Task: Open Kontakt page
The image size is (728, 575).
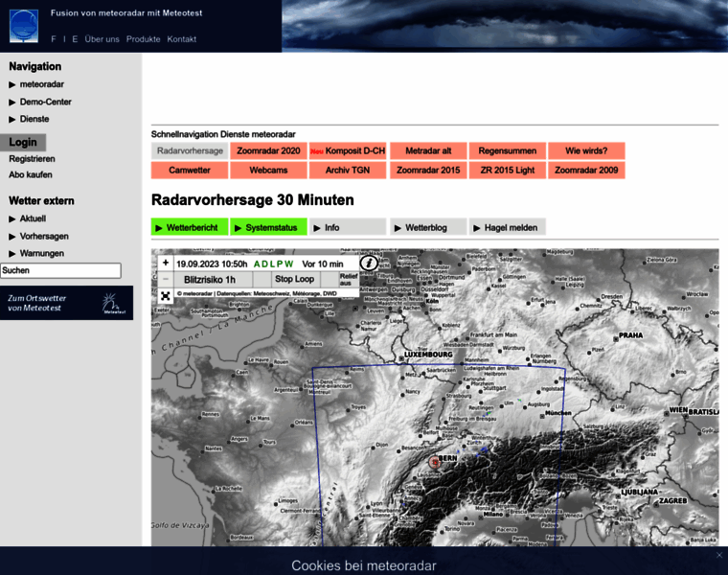Action: 182,39
